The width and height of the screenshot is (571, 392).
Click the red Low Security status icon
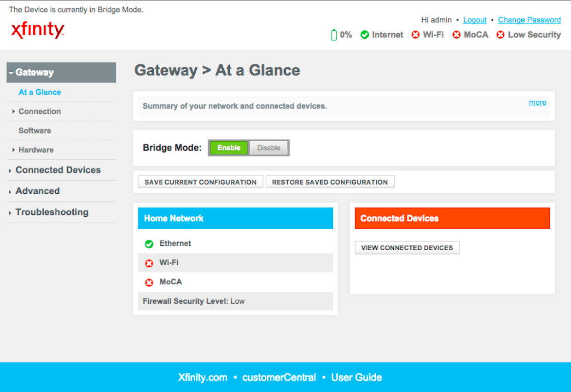coord(501,35)
